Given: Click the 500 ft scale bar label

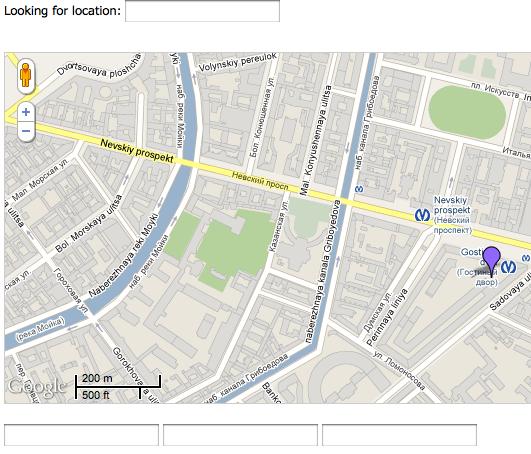Looking at the screenshot, I should click(96, 395).
